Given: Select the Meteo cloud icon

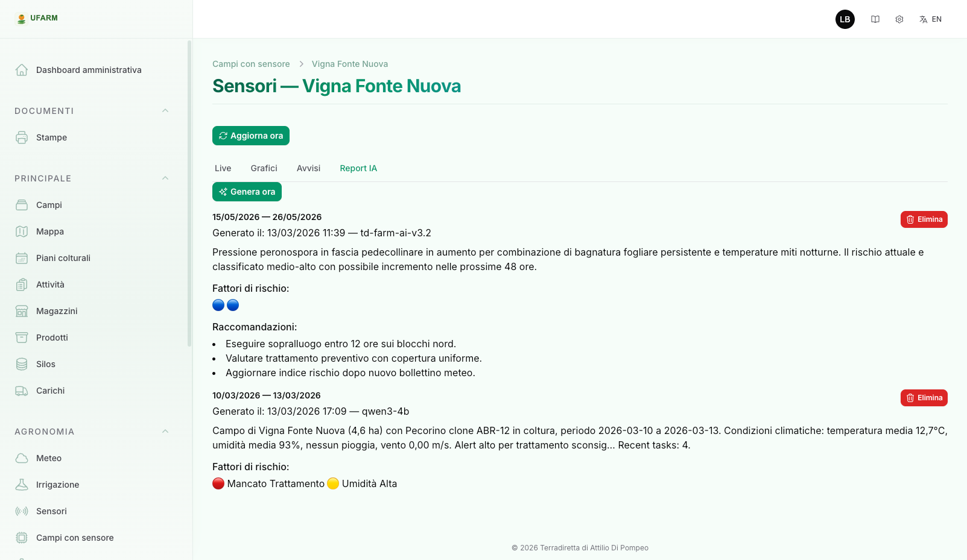Looking at the screenshot, I should (x=22, y=458).
